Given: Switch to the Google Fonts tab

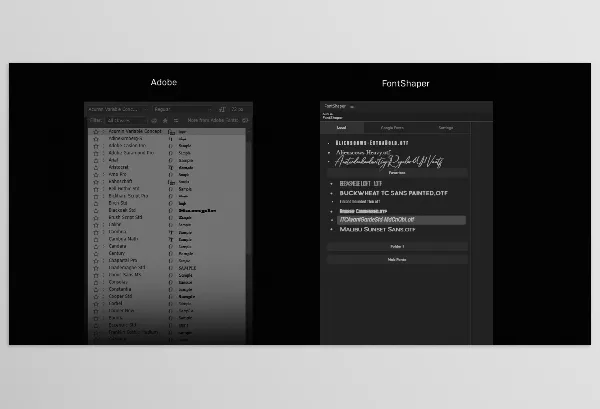Looking at the screenshot, I should tap(393, 128).
